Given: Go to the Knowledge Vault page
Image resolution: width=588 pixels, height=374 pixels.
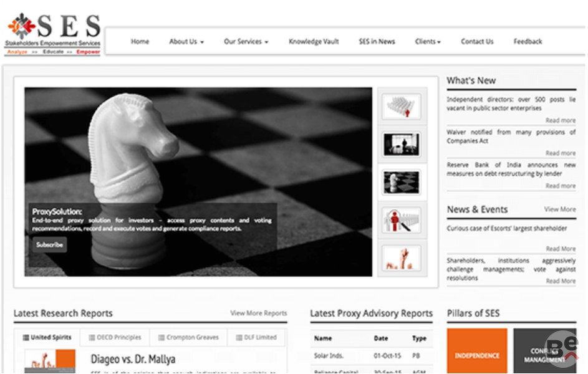Looking at the screenshot, I should tap(314, 42).
